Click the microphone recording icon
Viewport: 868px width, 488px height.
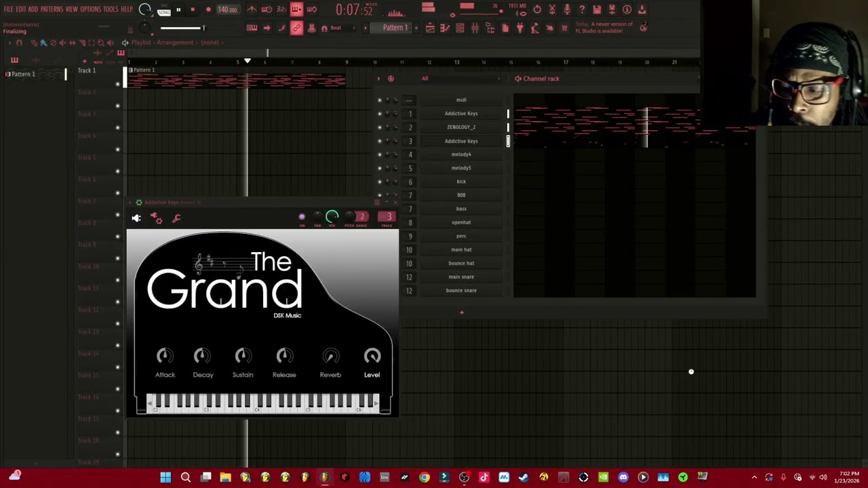pyautogui.click(x=567, y=9)
